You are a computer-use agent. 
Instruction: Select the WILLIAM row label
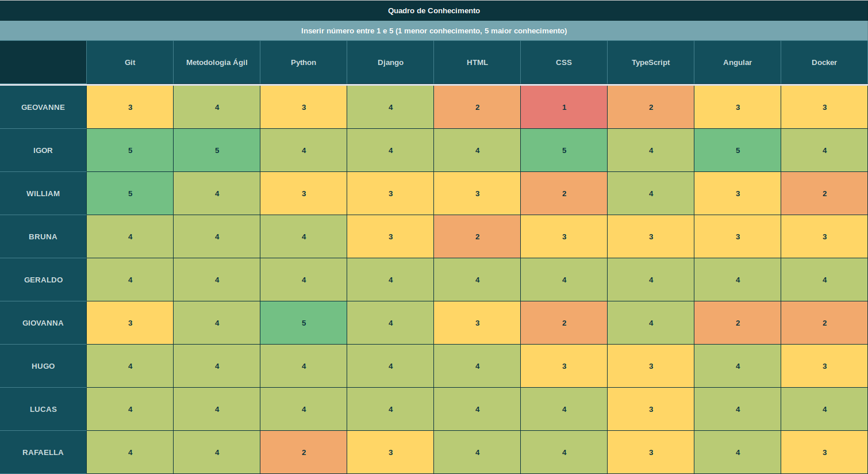click(43, 193)
